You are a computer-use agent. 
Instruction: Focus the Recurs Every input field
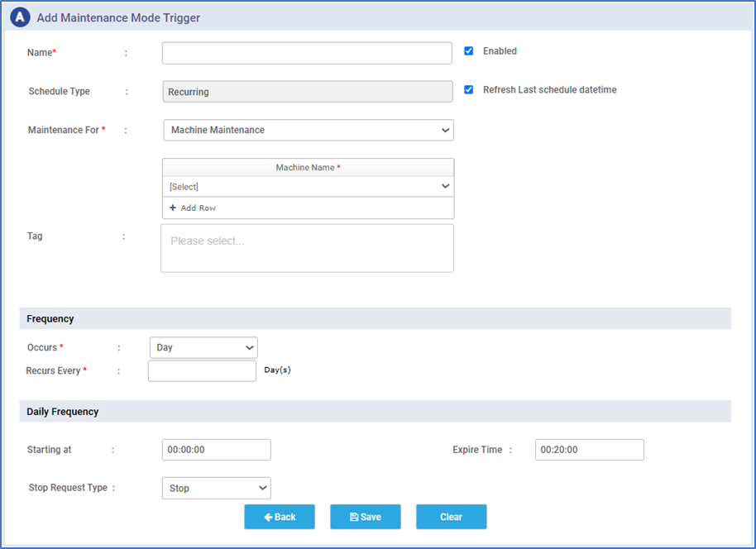(x=202, y=371)
